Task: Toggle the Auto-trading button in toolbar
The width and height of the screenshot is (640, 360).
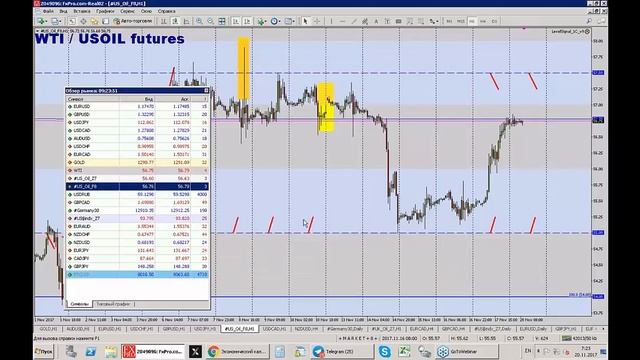Action: pyautogui.click(x=133, y=21)
